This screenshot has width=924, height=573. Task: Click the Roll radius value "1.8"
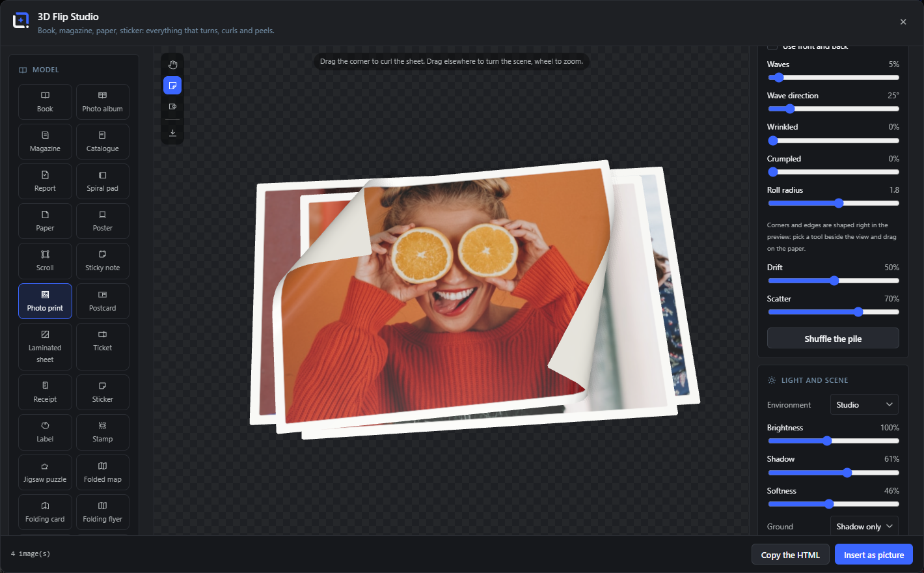[x=894, y=190]
